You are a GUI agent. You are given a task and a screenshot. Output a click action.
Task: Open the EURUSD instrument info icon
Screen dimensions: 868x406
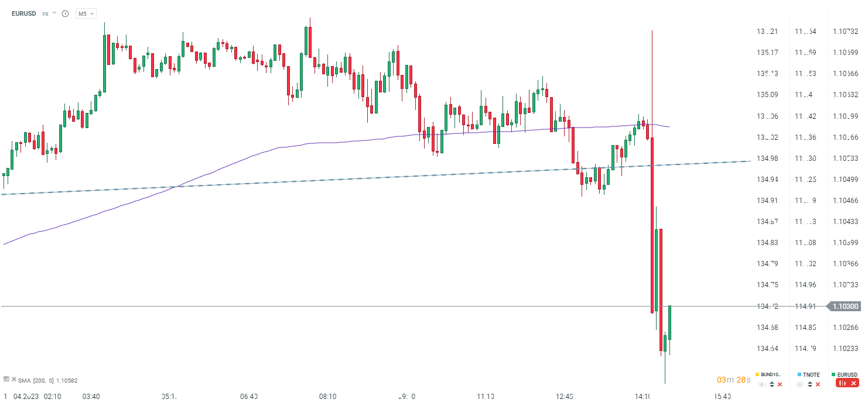tap(65, 13)
